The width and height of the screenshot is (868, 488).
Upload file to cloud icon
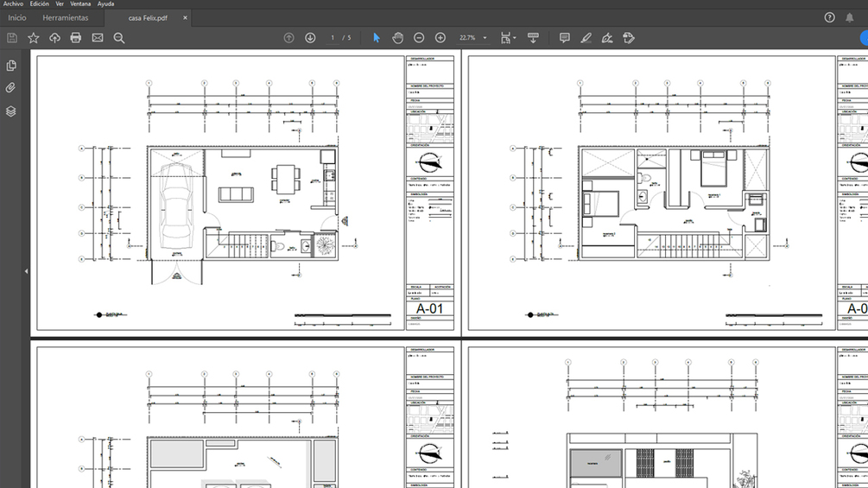tap(54, 38)
